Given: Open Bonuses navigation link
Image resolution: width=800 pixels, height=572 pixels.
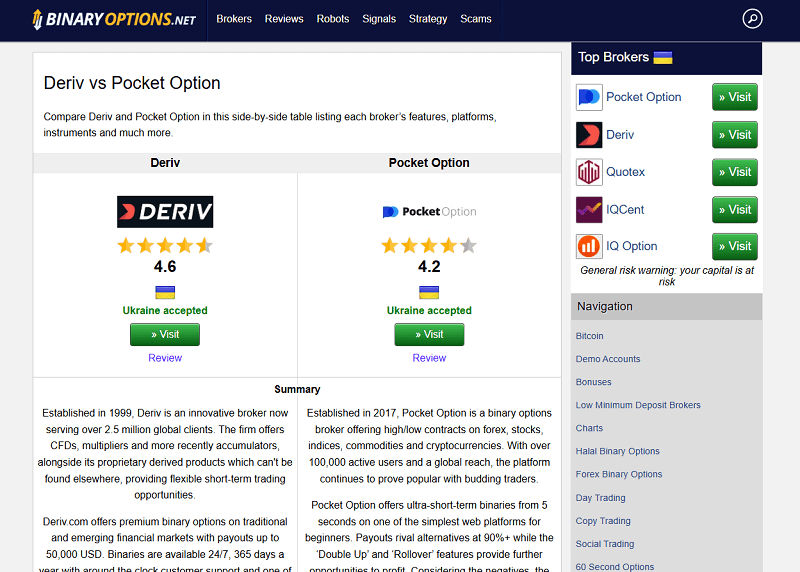Looking at the screenshot, I should click(x=593, y=382).
